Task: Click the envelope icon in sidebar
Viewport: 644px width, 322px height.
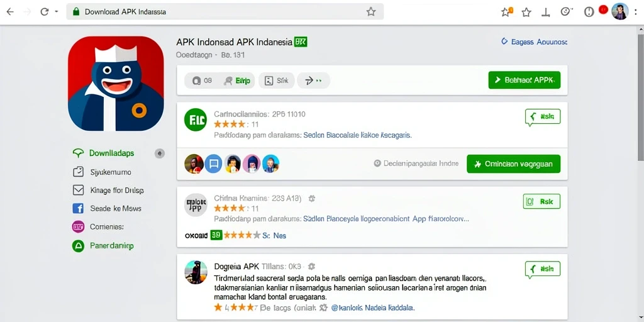Action: 78,190
